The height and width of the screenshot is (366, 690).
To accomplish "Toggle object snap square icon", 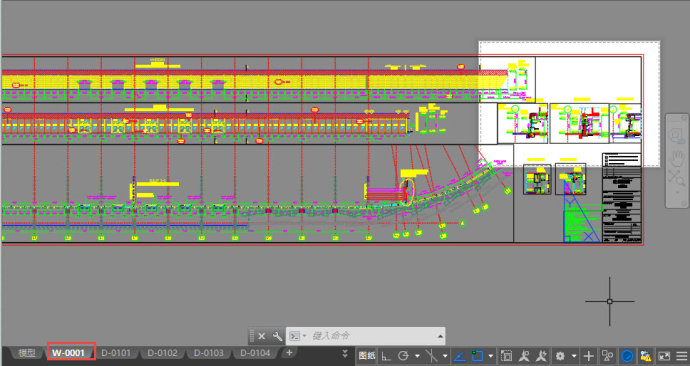I will point(477,355).
